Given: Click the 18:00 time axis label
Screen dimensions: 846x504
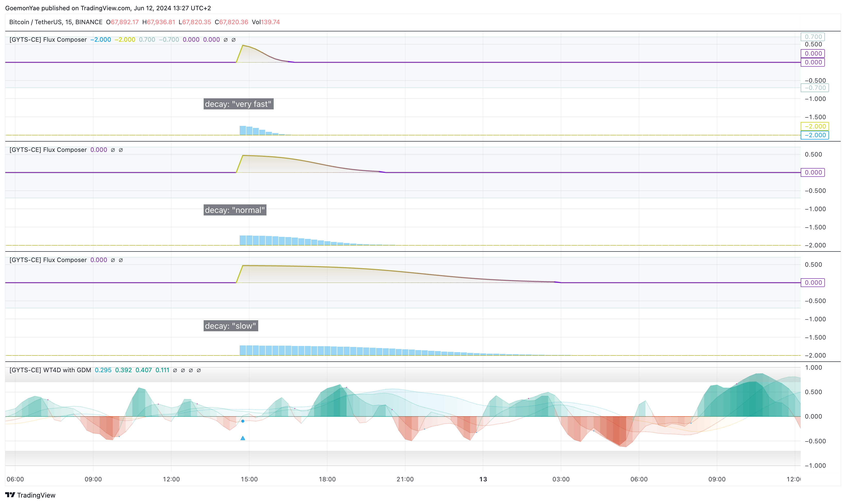Looking at the screenshot, I should coord(327,479).
